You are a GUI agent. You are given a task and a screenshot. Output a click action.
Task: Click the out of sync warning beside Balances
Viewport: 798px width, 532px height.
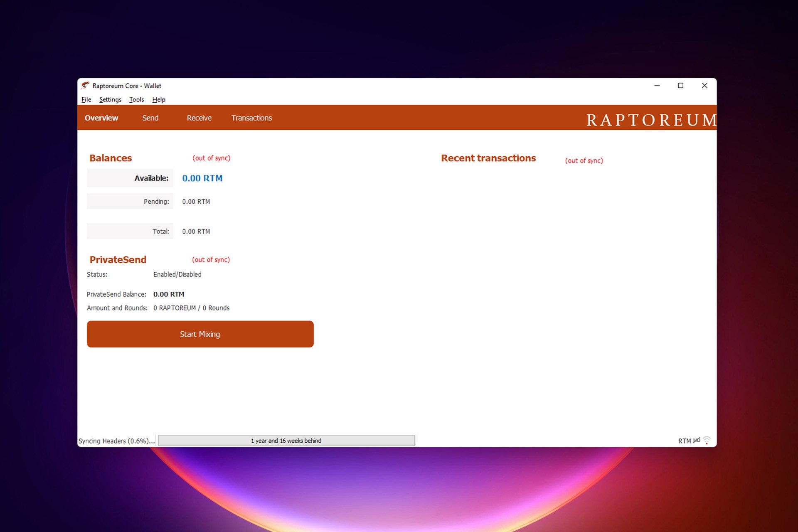tap(211, 158)
